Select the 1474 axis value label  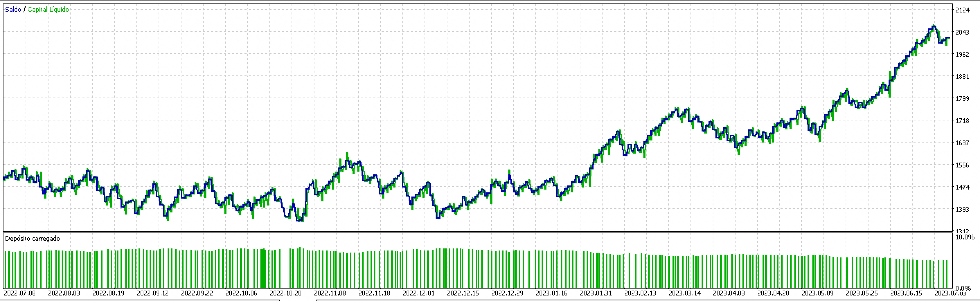[962, 188]
